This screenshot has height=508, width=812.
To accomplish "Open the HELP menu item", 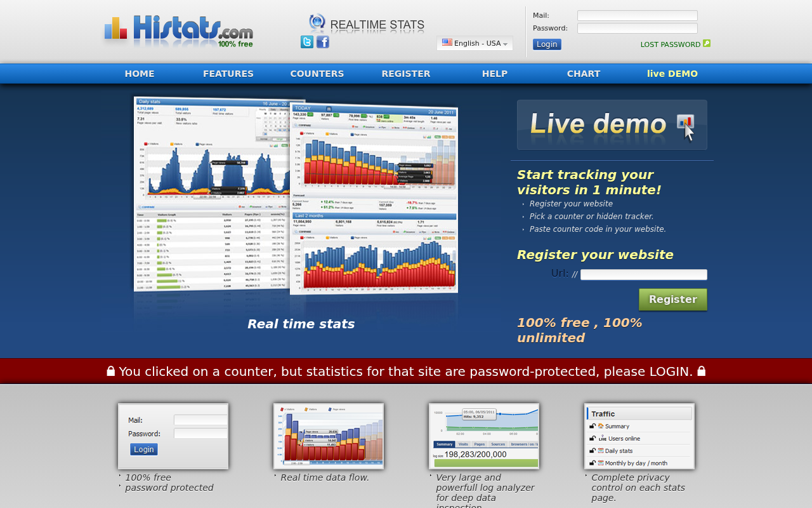I will point(495,74).
